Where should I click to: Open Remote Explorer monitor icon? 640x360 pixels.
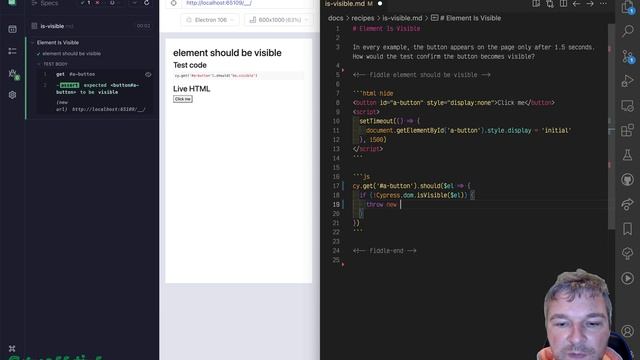[627, 106]
